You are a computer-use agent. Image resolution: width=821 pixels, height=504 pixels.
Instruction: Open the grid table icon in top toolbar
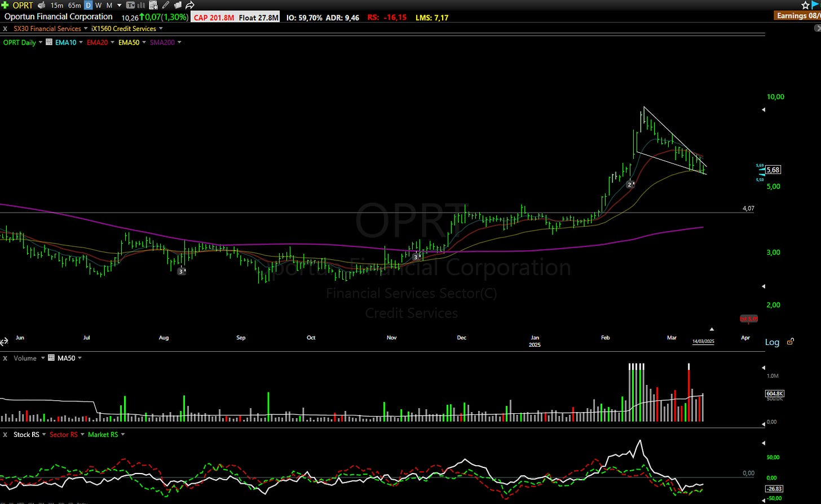tap(153, 5)
